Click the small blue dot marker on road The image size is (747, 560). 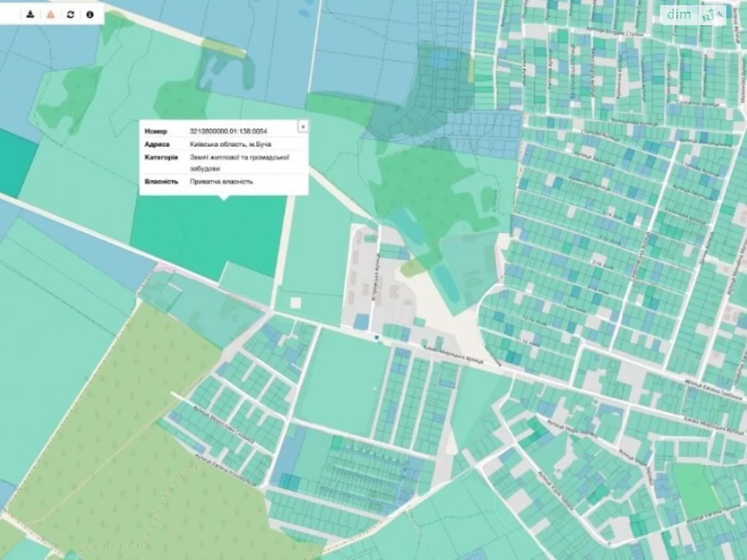coord(376,337)
